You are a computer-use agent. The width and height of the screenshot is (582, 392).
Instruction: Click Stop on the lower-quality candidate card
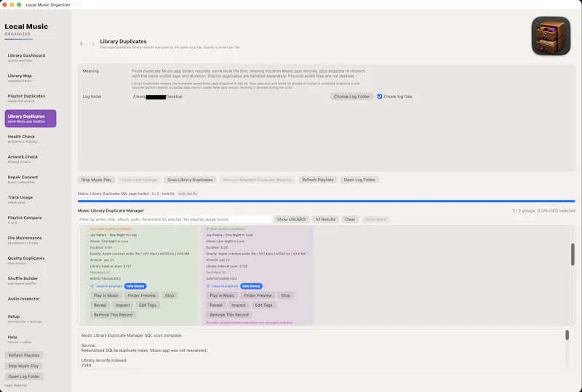[170, 295]
